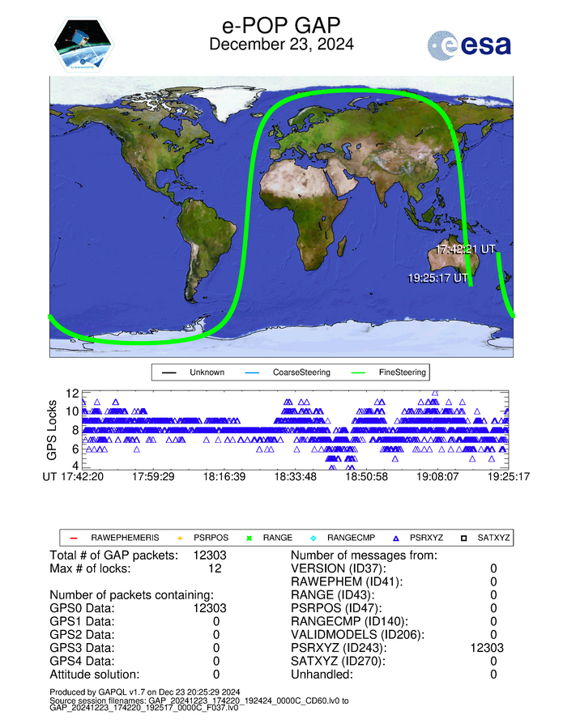Click the e-POP GAP title
The height and width of the screenshot is (728, 563).
pos(281,24)
